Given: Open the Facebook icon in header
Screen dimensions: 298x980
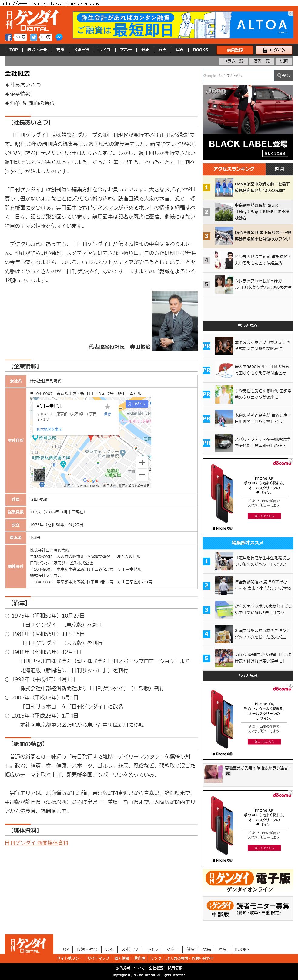Looking at the screenshot, I should 8,37.
